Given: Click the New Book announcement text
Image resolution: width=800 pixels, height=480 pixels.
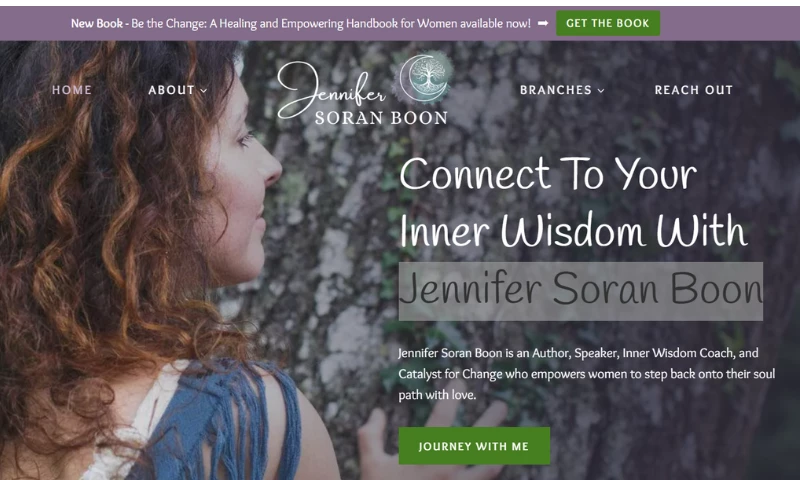Looking at the screenshot, I should [x=301, y=23].
